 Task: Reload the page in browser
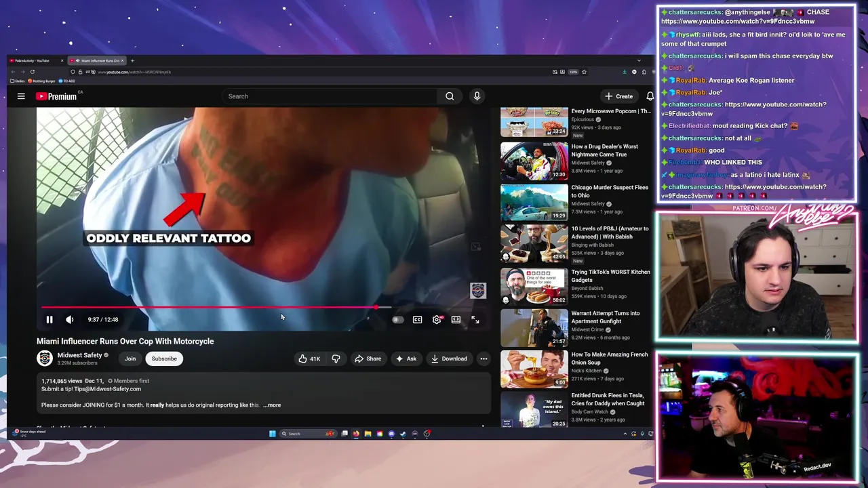(x=32, y=72)
